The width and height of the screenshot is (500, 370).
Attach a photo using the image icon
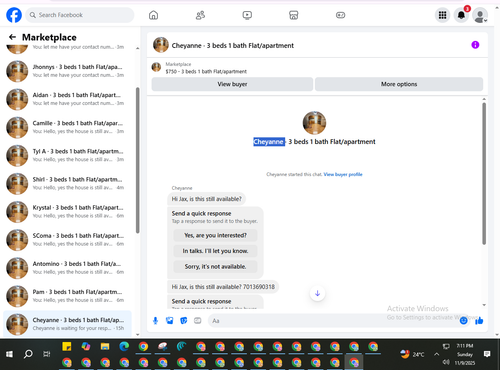170,321
